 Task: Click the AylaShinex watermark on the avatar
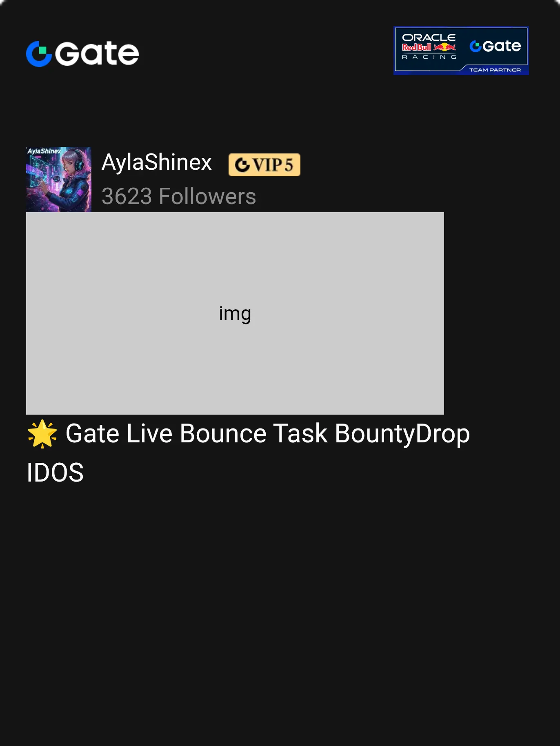tap(44, 151)
